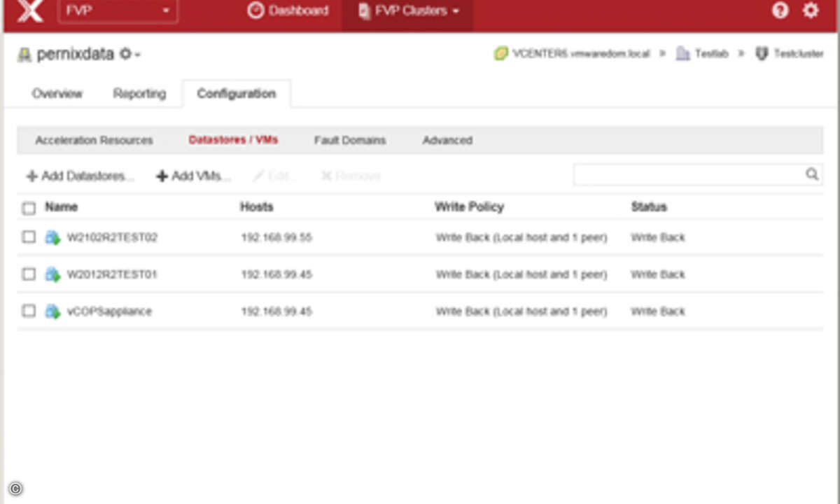840x504 pixels.
Task: Click the host address in the vCOPSappliance row
Action: coord(276,312)
